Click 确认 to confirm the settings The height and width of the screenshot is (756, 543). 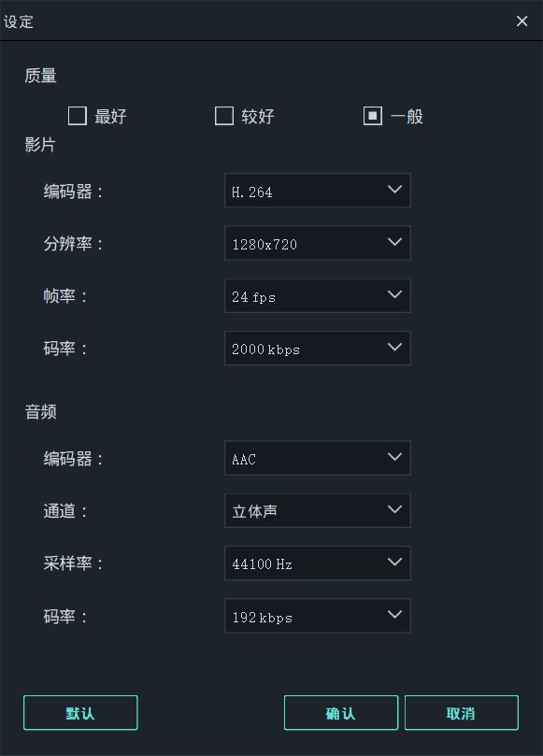point(340,712)
